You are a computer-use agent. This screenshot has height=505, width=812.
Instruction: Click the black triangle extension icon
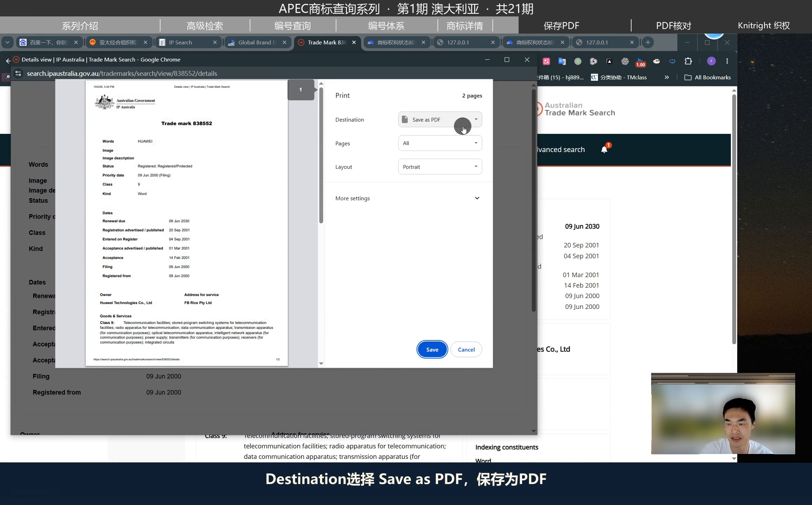[x=609, y=62]
